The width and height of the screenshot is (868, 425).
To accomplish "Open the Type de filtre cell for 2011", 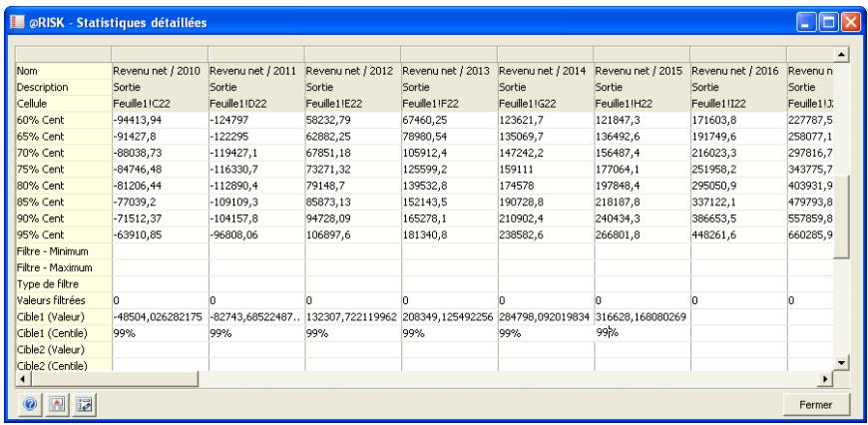I will click(254, 282).
